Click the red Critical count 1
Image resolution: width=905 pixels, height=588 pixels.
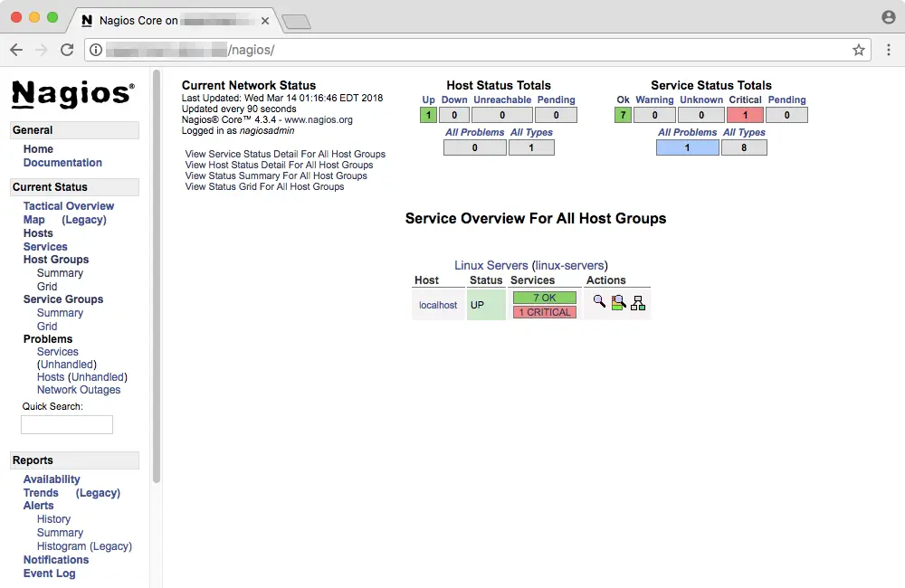[745, 115]
